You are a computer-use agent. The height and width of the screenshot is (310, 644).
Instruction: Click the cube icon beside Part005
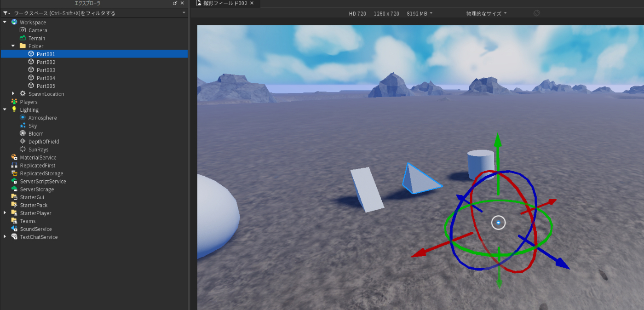click(x=31, y=86)
